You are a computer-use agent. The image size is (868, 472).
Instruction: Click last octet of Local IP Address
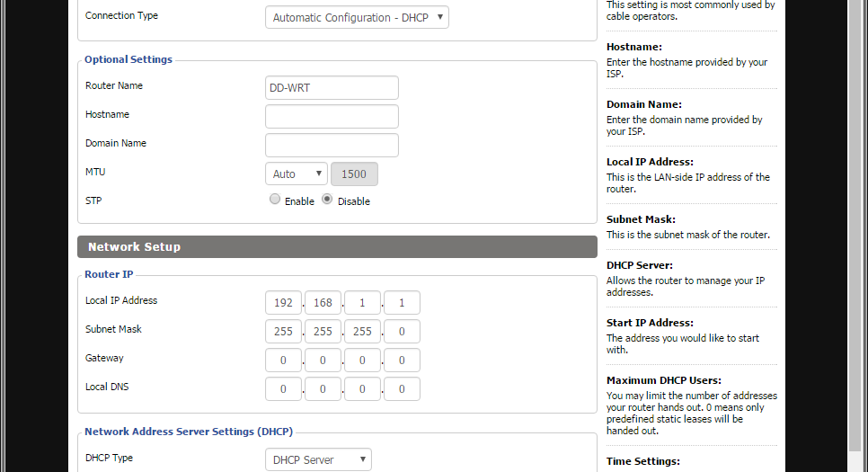click(x=402, y=303)
